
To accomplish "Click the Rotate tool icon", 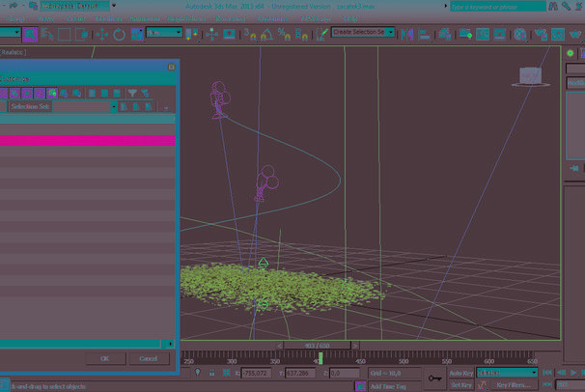I will click(119, 34).
